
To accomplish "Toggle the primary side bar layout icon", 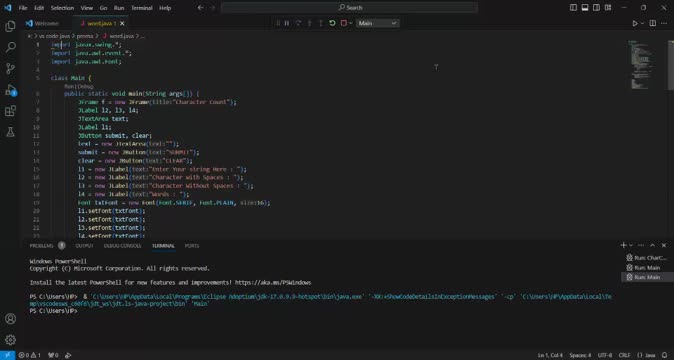I will [573, 8].
